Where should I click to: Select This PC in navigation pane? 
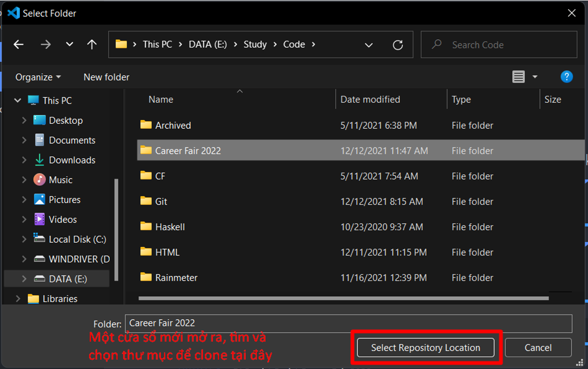57,100
